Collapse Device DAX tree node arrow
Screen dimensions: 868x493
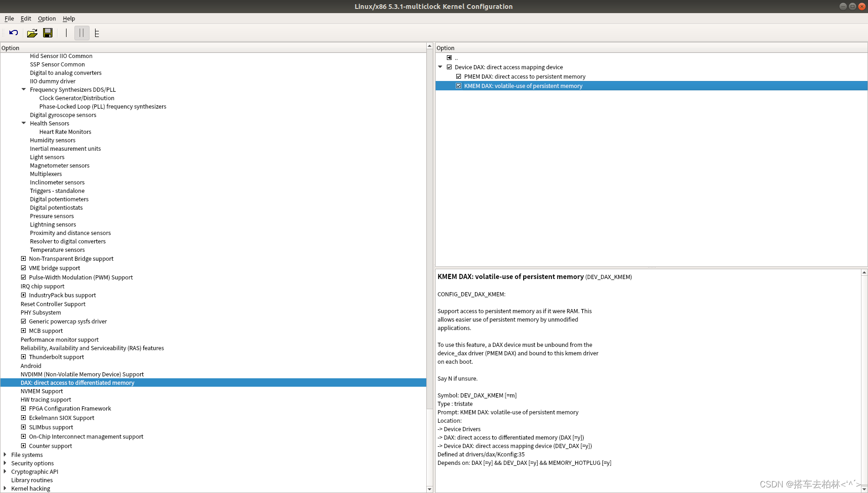pos(440,67)
